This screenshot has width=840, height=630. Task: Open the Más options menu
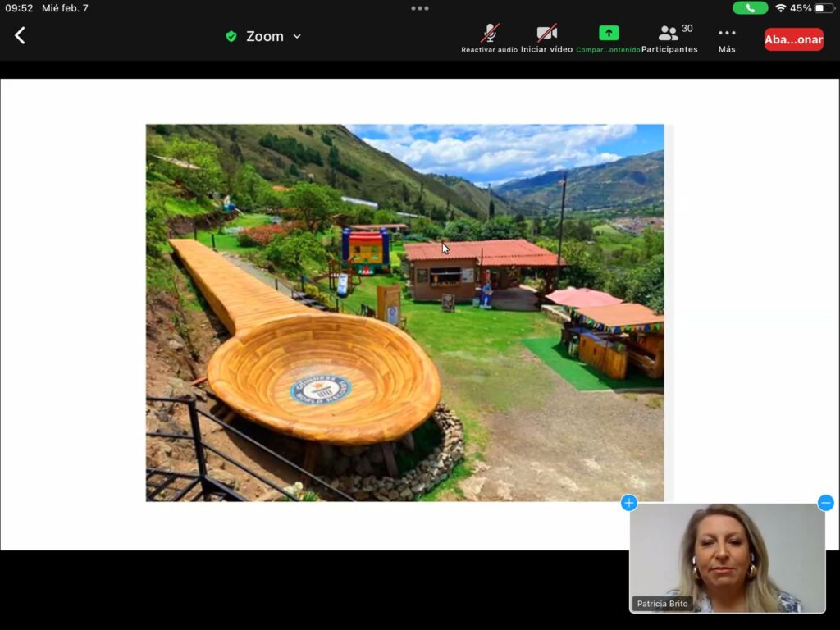727,38
